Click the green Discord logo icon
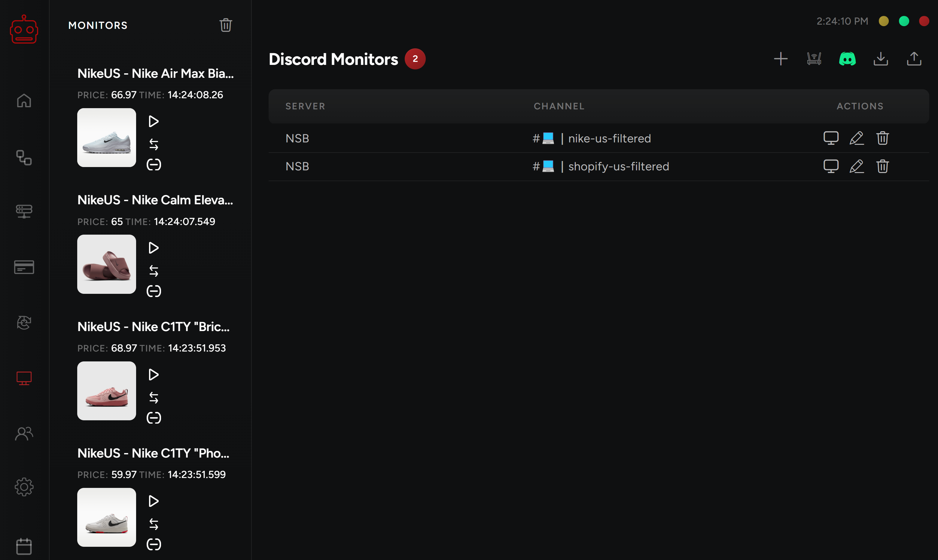 (847, 59)
